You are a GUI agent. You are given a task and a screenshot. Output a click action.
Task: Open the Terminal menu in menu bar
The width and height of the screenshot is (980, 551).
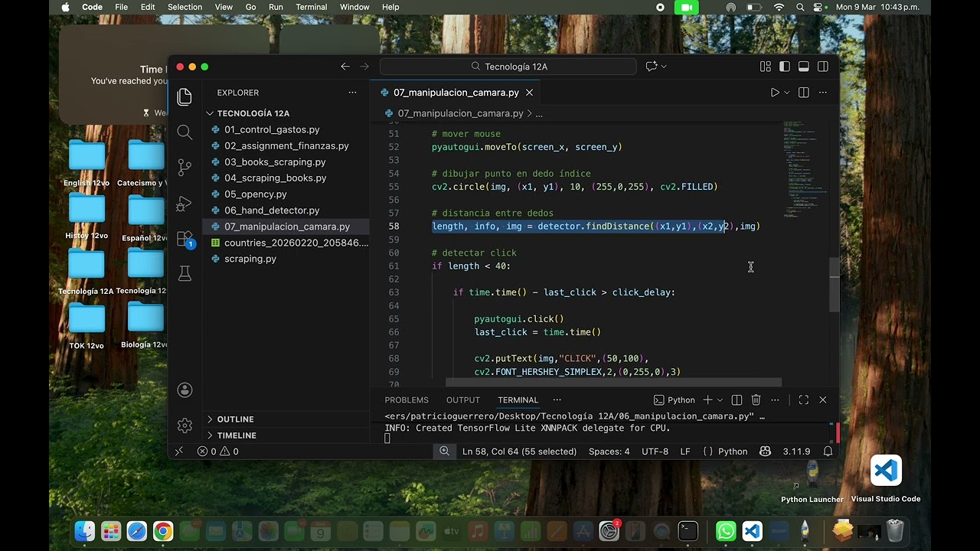coord(311,7)
